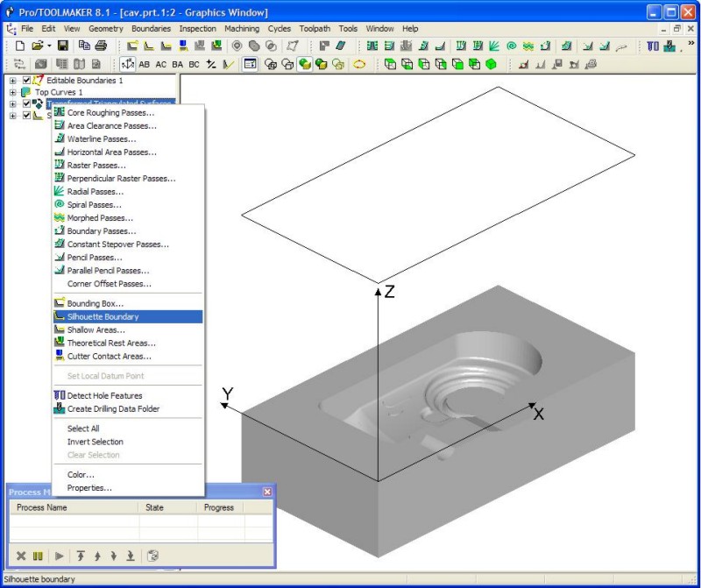Show more toolbar buttons via chevron

pyautogui.click(x=690, y=44)
